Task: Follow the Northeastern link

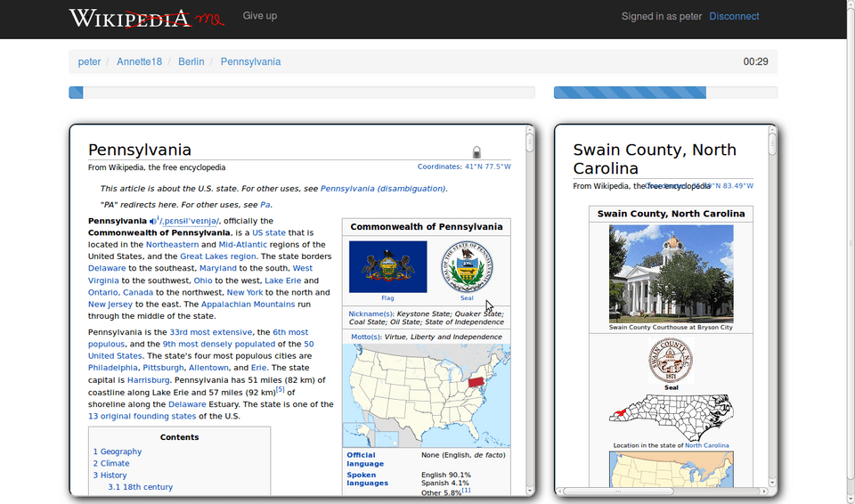Action: [x=172, y=245]
